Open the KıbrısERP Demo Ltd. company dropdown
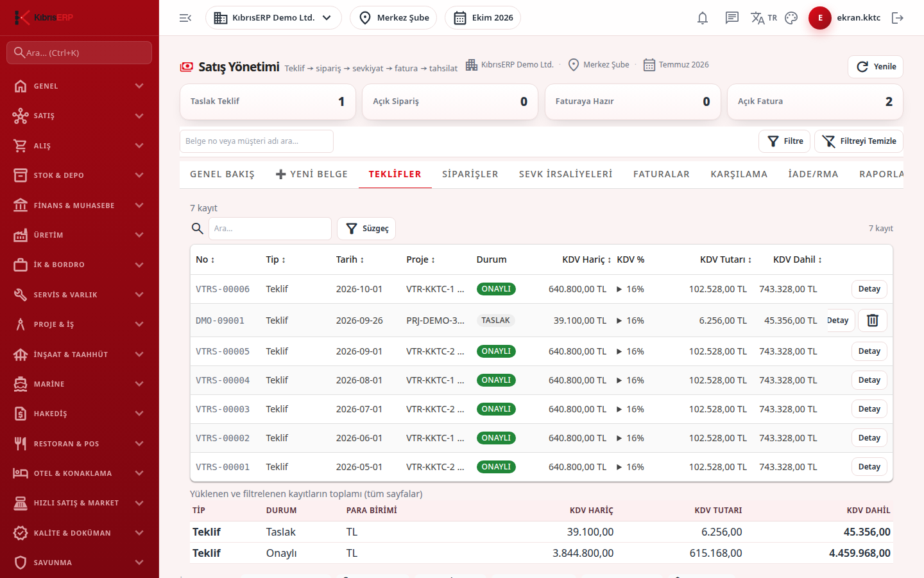Viewport: 924px width, 578px height. pos(273,18)
